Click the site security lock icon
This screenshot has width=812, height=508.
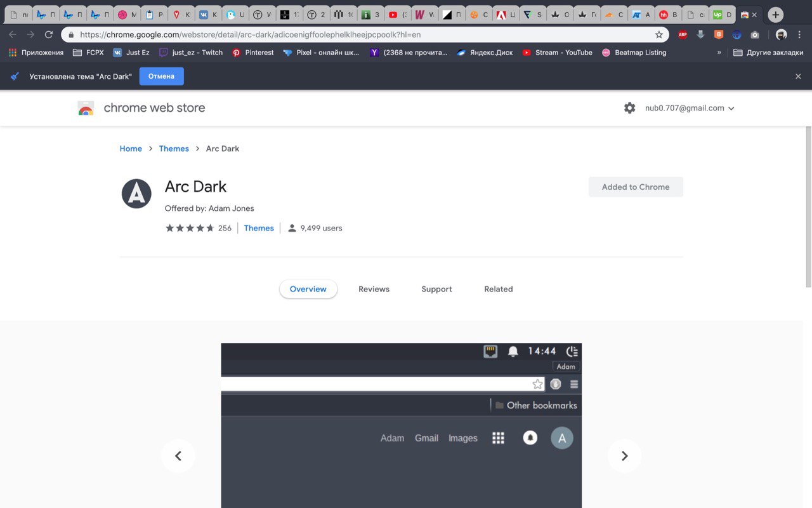[x=71, y=35]
